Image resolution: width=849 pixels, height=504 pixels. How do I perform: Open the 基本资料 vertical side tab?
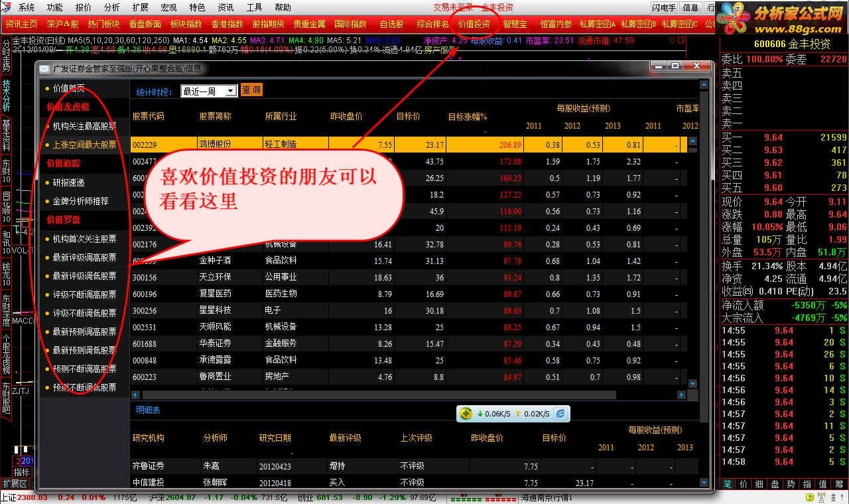(6, 135)
